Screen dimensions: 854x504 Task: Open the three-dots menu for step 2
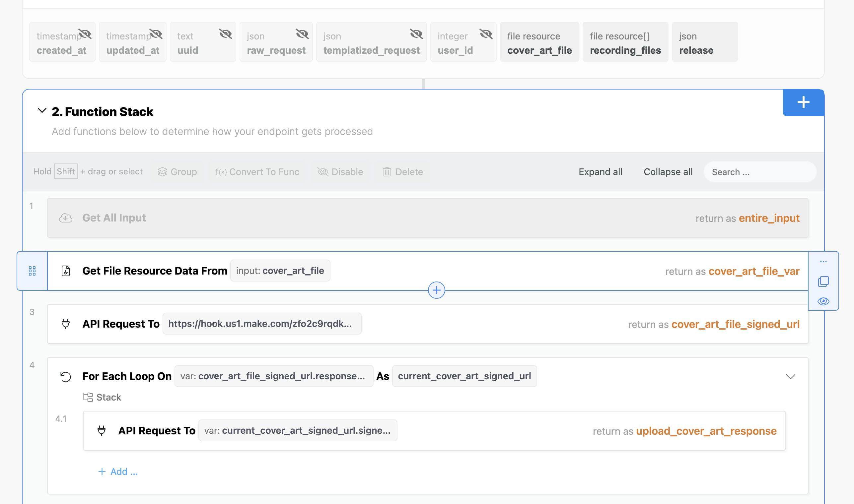pos(823,262)
